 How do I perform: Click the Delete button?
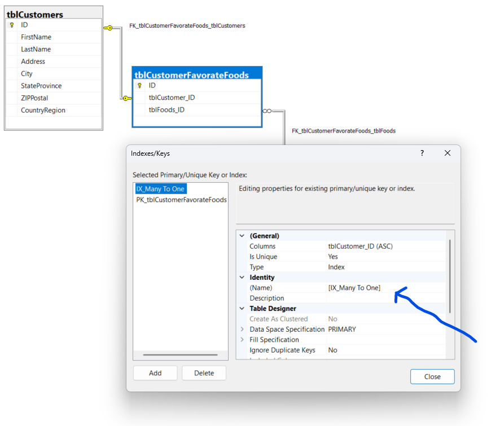204,373
